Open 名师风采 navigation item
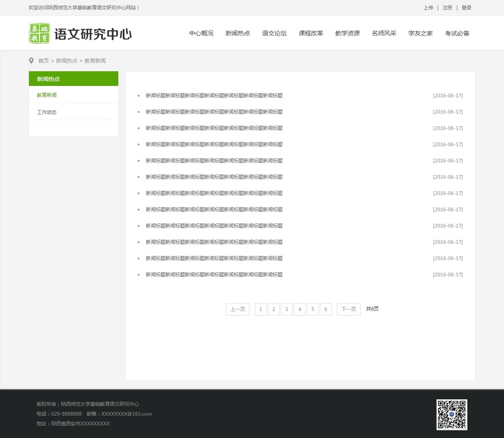504x438 pixels. tap(384, 34)
